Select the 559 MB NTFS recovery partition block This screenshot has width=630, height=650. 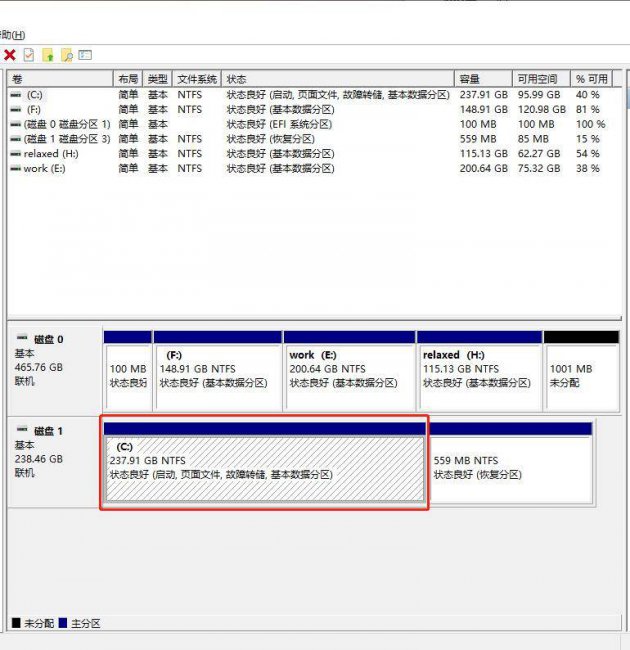[511, 463]
